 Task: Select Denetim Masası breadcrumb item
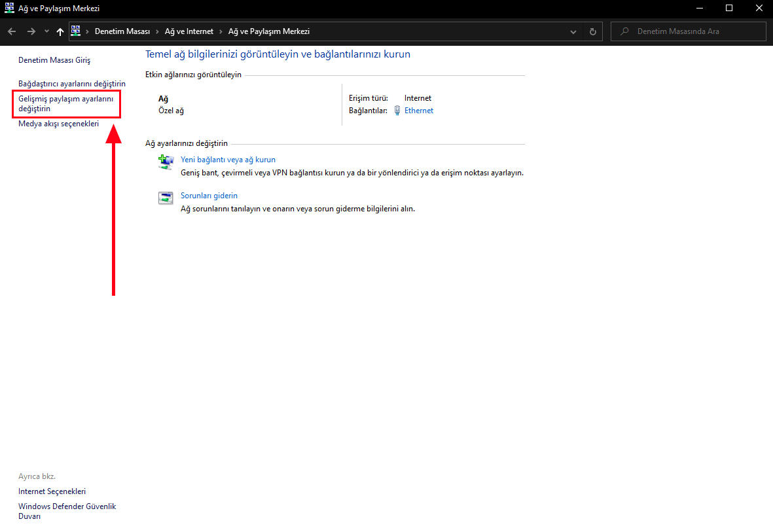[122, 31]
